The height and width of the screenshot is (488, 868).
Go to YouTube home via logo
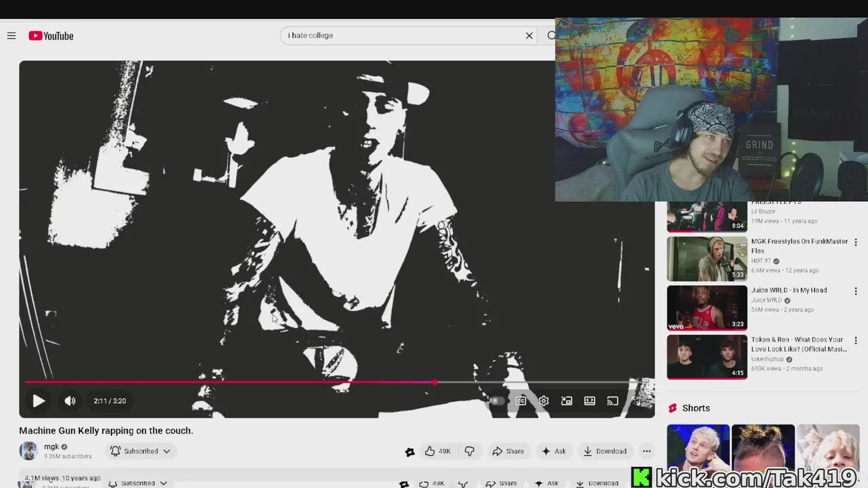click(51, 36)
